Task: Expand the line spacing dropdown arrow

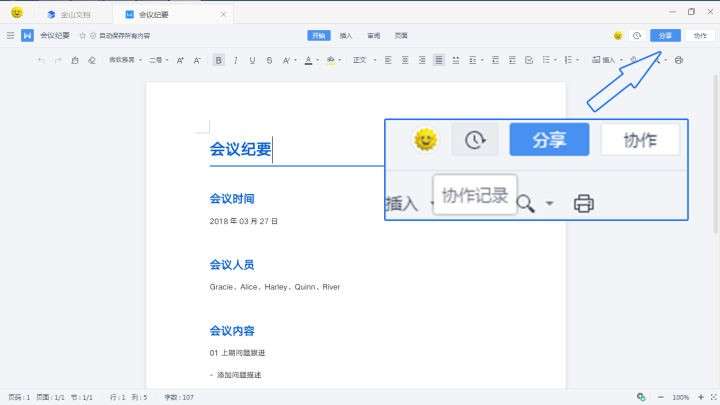Action: (482, 60)
